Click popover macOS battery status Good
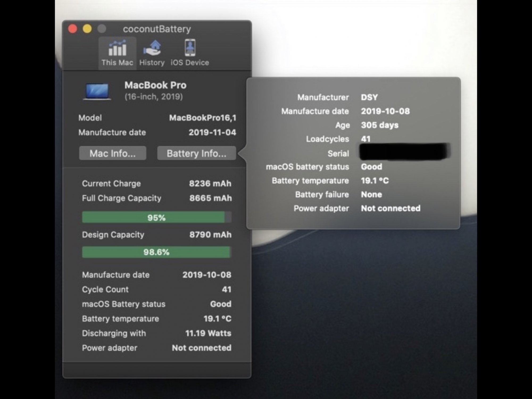The image size is (532, 399). coord(371,167)
